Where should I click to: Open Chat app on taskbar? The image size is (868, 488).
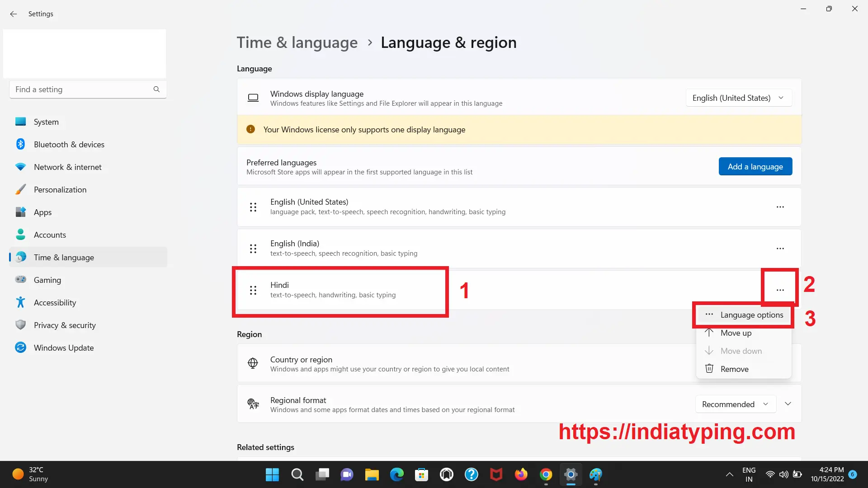[x=347, y=474]
